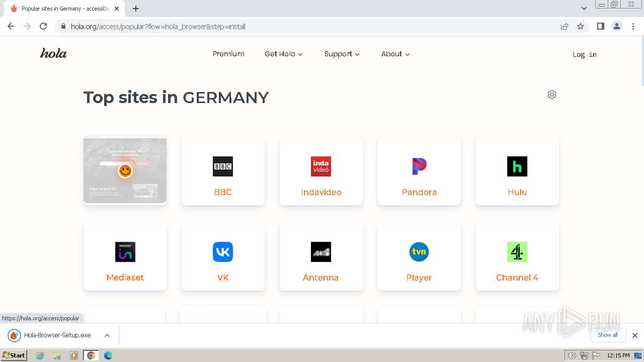
Task: Open the Chrome profile avatar
Action: (617, 26)
